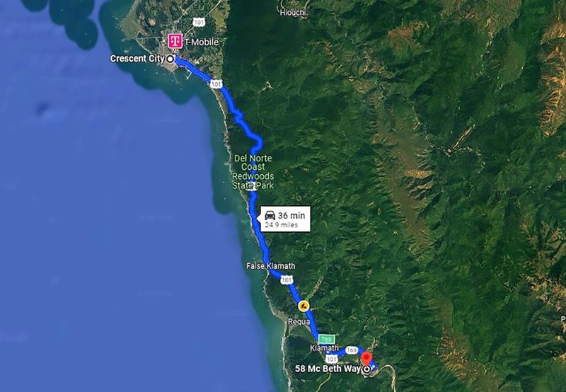Select the Requa place label
566x392 pixels.
(299, 322)
